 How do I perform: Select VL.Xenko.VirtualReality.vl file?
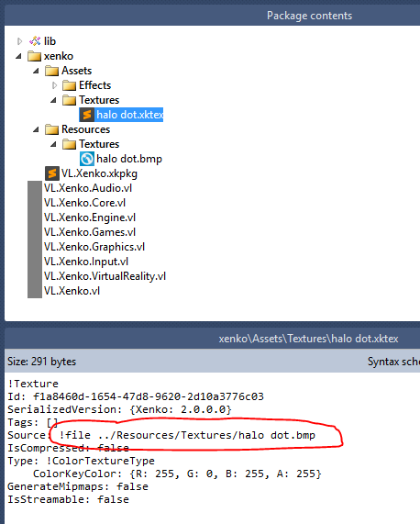105,276
